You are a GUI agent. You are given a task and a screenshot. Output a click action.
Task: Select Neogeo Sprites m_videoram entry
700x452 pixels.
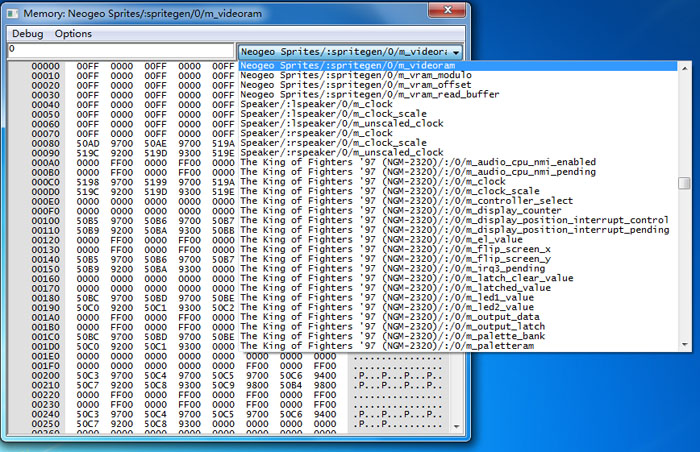458,66
